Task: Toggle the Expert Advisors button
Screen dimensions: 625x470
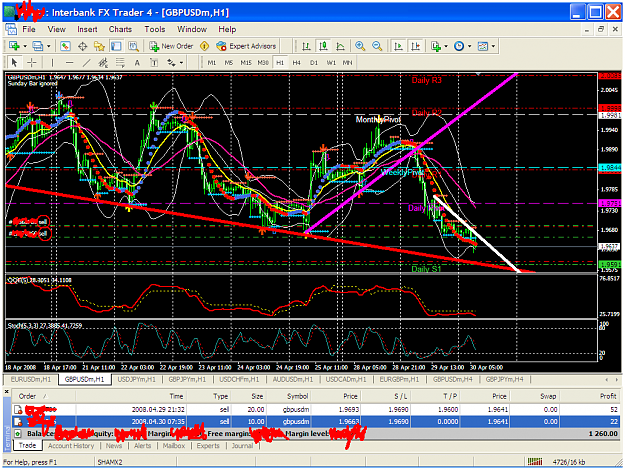Action: point(246,46)
